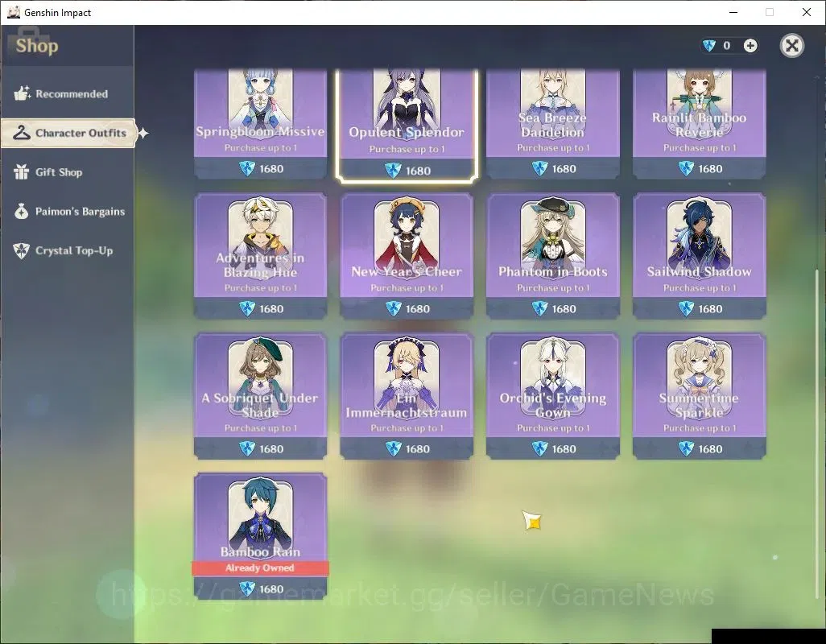Click the crystal icon on Bamboo Rain price
Viewport: 826px width, 644px height.
click(247, 588)
